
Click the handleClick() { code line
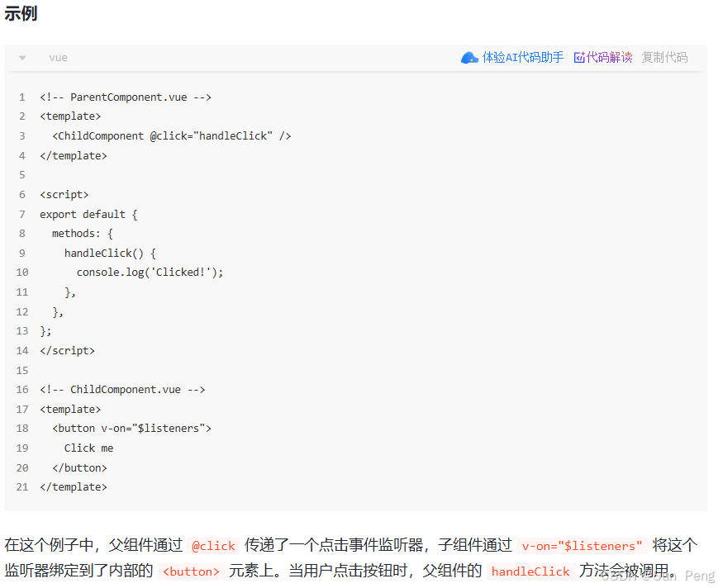point(110,253)
